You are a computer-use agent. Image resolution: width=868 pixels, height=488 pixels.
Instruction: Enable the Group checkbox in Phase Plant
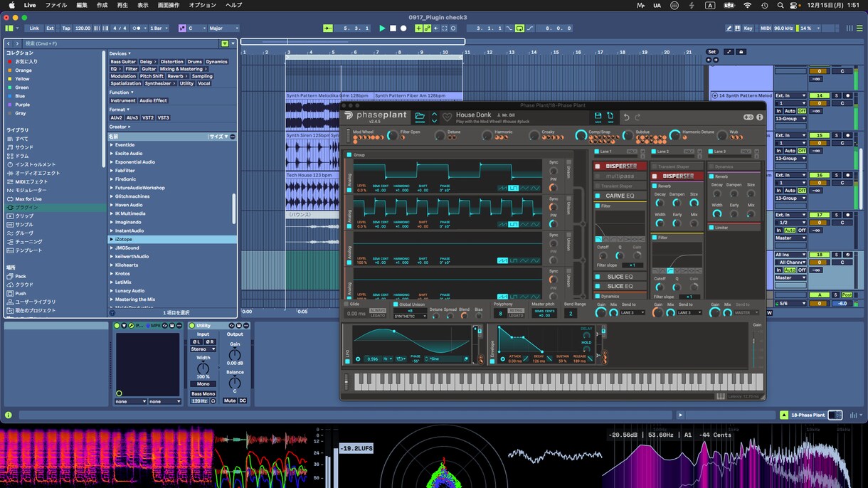[x=349, y=154]
